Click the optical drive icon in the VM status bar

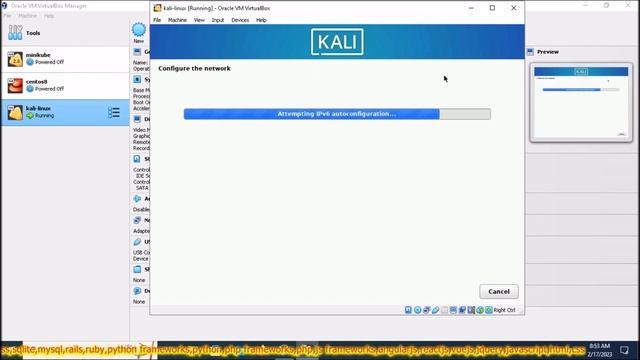coord(418,310)
